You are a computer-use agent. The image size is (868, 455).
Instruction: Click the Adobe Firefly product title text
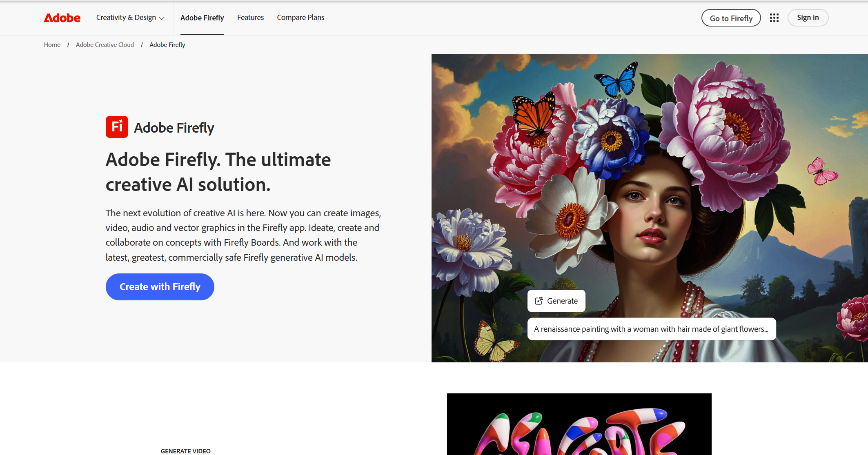(x=174, y=128)
